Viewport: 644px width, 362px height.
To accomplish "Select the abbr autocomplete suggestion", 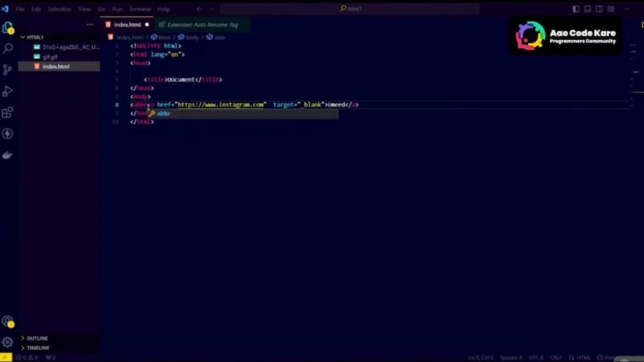I will [164, 114].
